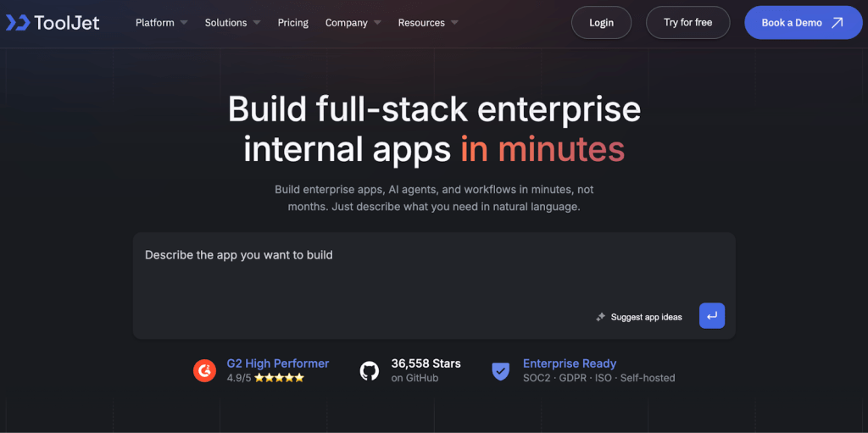Expand the Platform dropdown arrow
Image resolution: width=868 pixels, height=433 pixels.
183,23
